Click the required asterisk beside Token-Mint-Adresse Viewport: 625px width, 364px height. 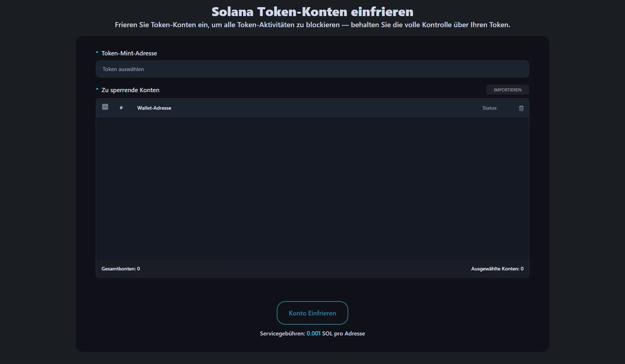coord(97,53)
